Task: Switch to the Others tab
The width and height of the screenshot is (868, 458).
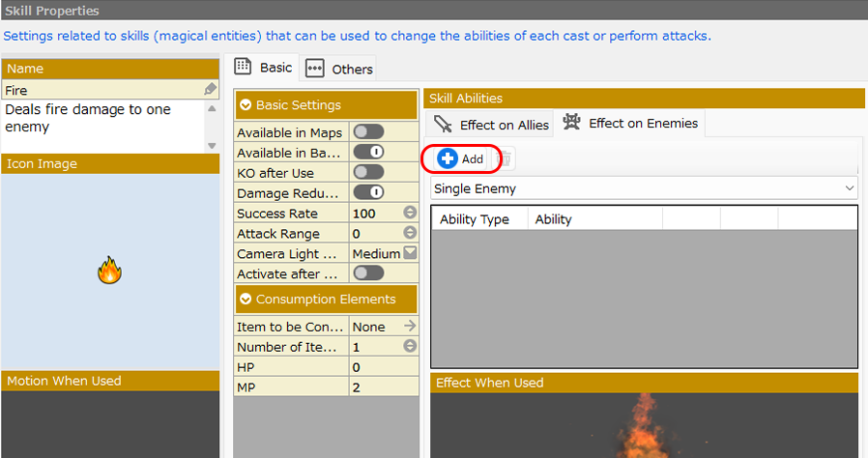Action: point(340,69)
